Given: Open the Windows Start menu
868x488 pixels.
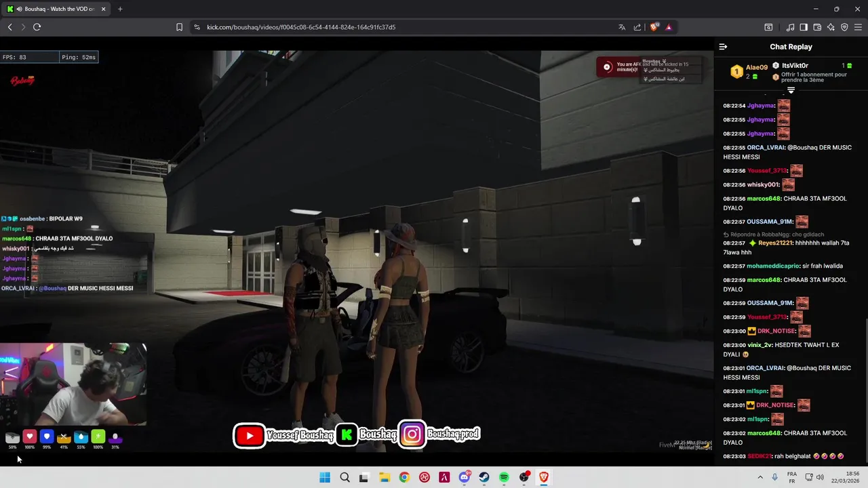Looking at the screenshot, I should point(325,477).
